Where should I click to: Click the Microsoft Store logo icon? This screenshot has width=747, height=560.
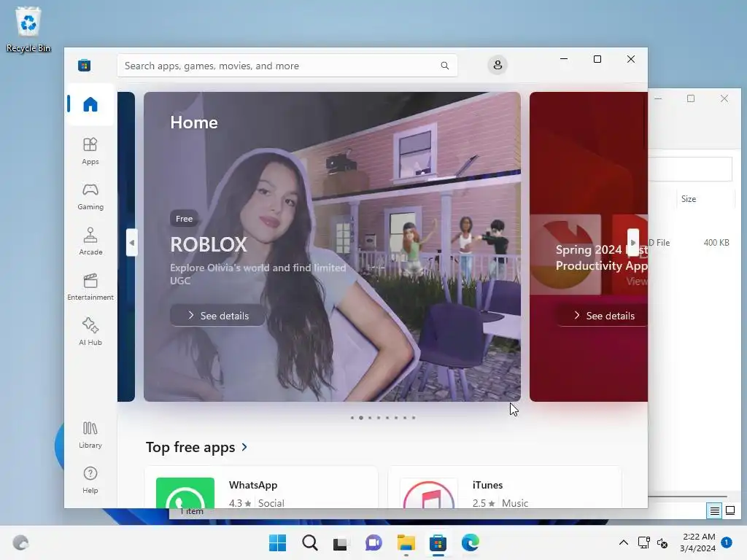point(85,65)
